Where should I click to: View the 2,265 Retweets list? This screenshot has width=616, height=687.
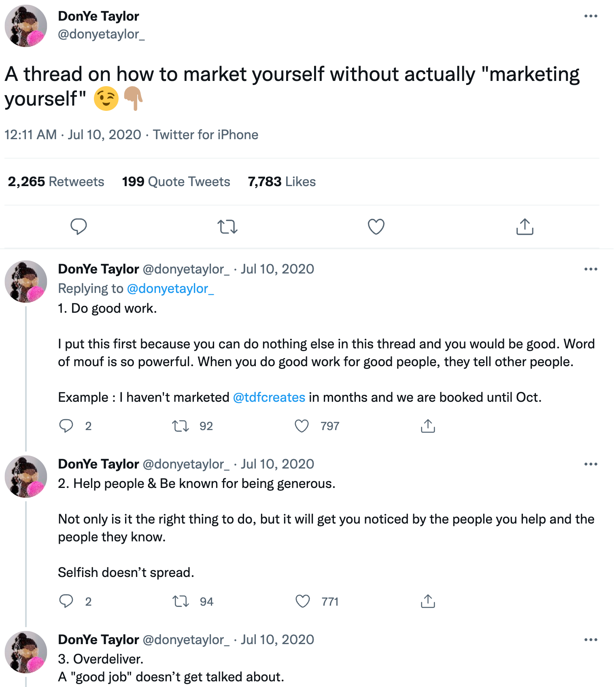[56, 182]
